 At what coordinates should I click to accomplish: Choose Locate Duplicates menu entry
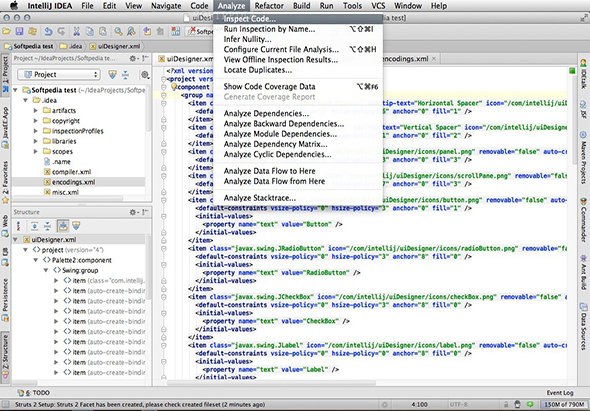click(x=298, y=70)
